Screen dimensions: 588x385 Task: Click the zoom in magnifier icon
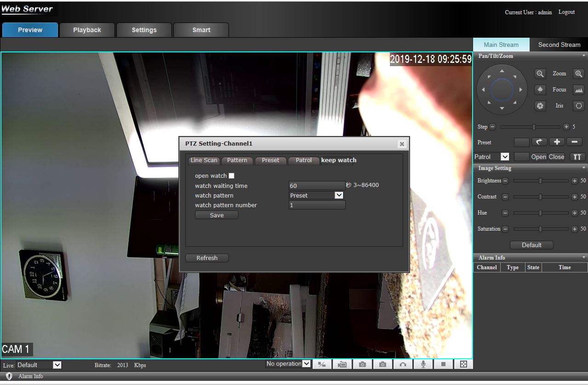578,74
